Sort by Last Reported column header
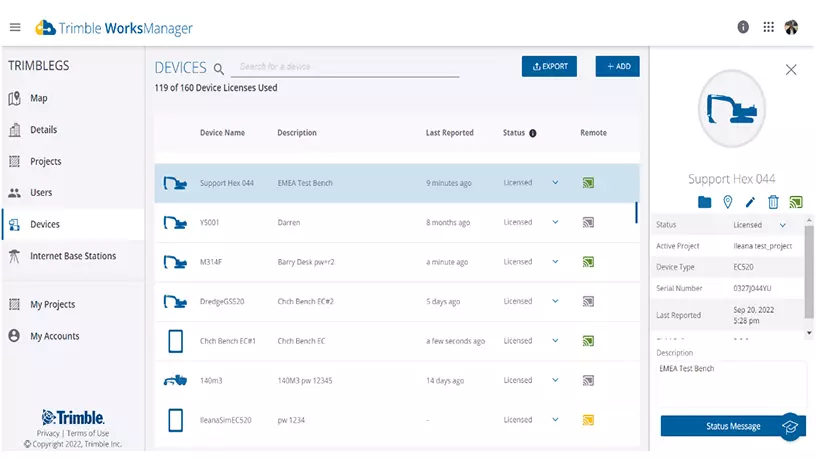The image size is (816, 459). [450, 133]
